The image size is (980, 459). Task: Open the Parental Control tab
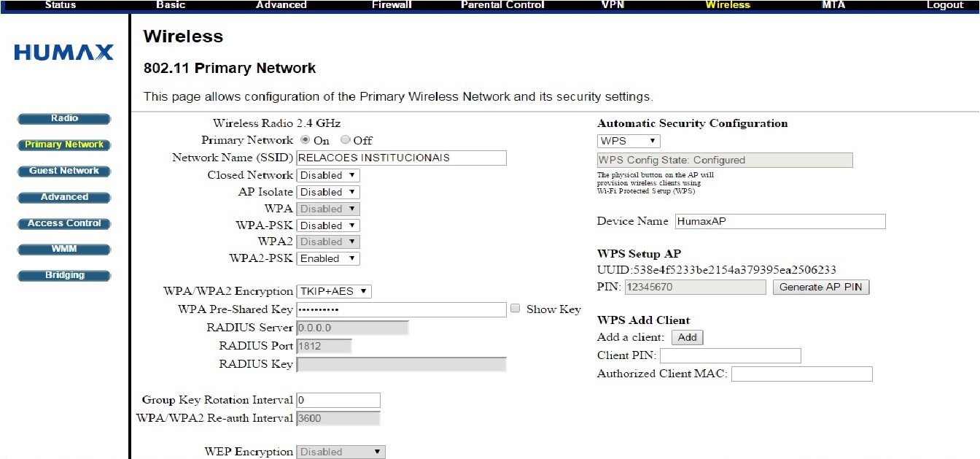(x=502, y=5)
